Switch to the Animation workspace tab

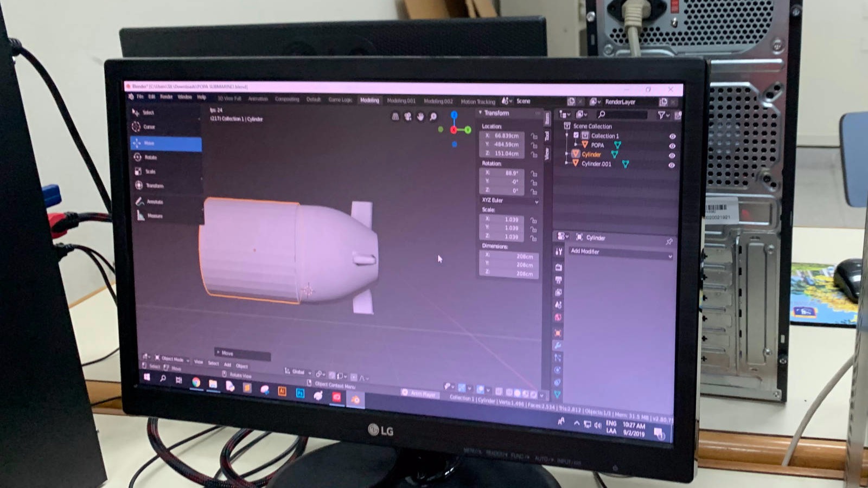[258, 99]
